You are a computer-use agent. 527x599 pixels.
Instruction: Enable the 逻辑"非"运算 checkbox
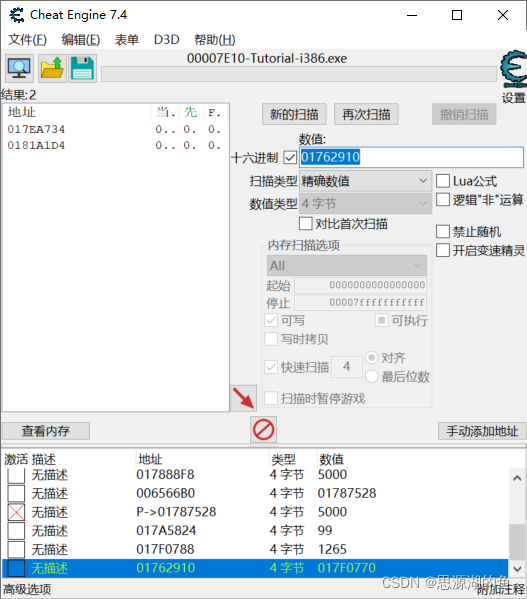(x=443, y=200)
